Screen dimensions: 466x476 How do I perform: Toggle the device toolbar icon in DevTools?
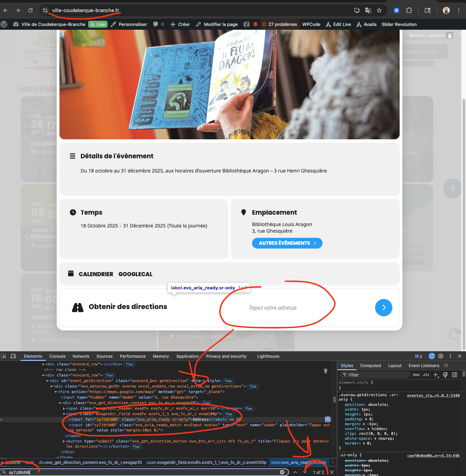click(x=13, y=356)
